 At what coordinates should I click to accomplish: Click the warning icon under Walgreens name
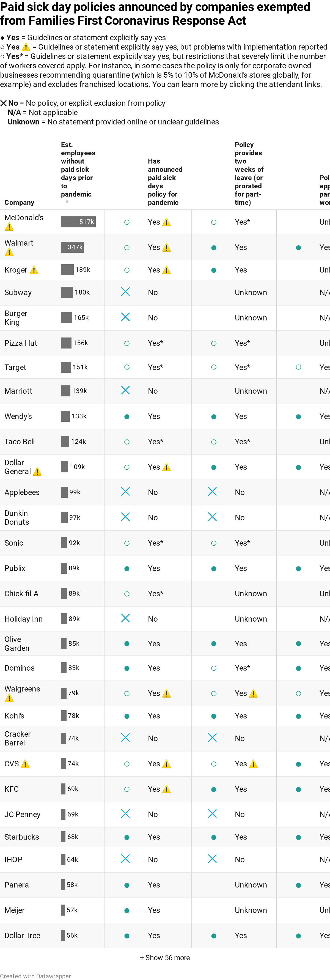9,698
